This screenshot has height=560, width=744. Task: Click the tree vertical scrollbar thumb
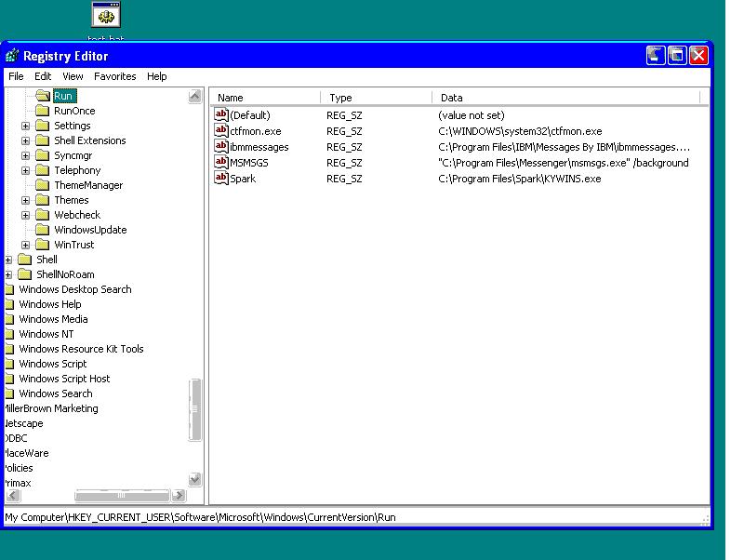[194, 410]
